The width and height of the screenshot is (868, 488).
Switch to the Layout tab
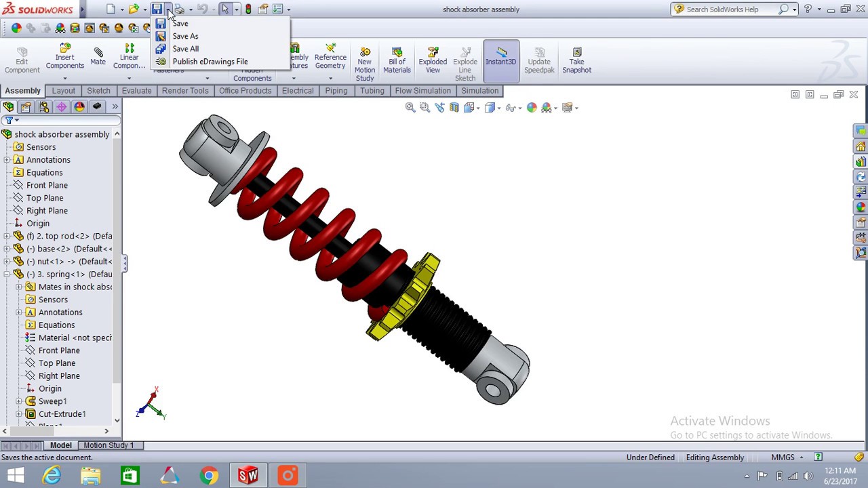click(x=64, y=91)
